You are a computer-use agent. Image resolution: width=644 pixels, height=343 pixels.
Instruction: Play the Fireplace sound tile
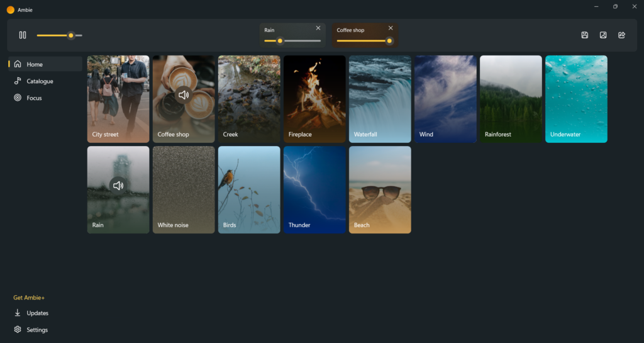314,99
